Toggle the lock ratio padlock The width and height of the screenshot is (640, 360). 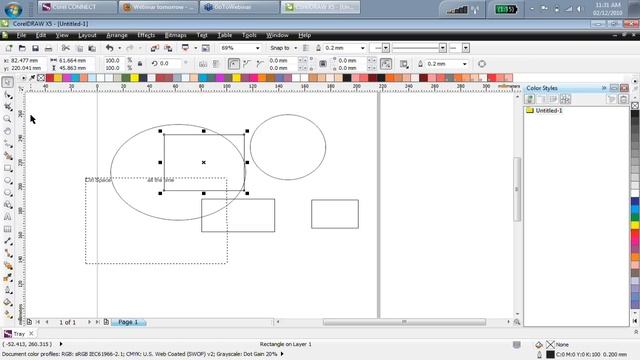click(140, 64)
